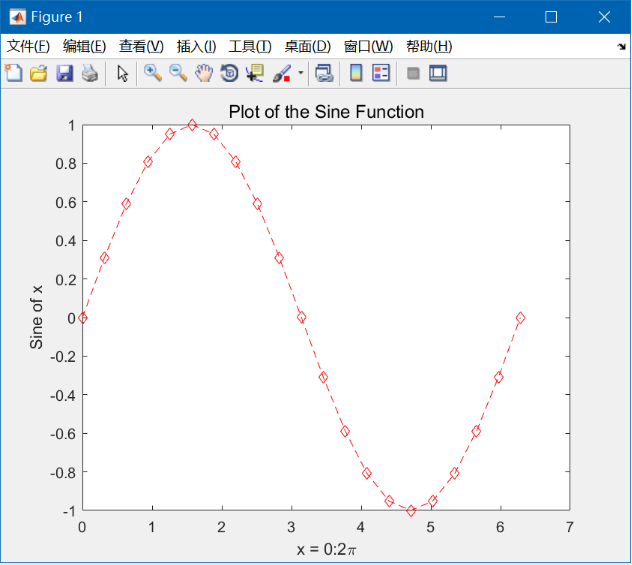Click the x-axis tick label 7
This screenshot has height=565, width=632.
570,527
